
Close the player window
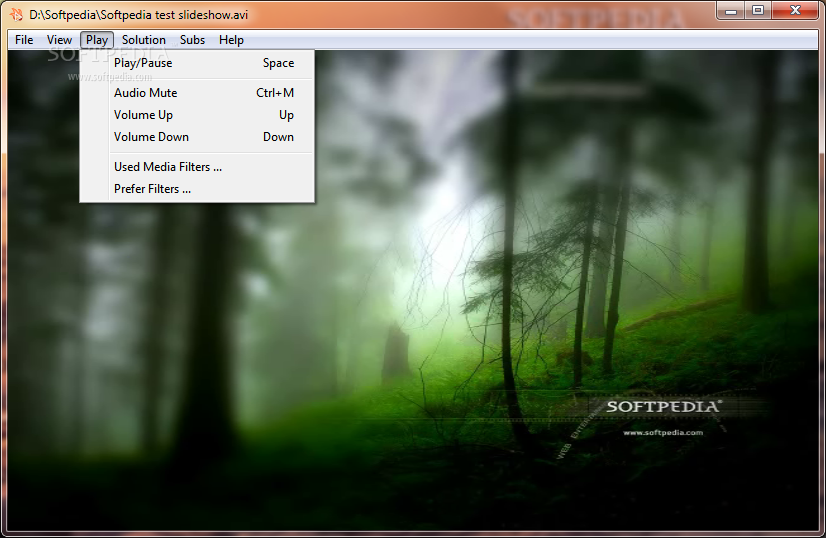pyautogui.click(x=795, y=11)
